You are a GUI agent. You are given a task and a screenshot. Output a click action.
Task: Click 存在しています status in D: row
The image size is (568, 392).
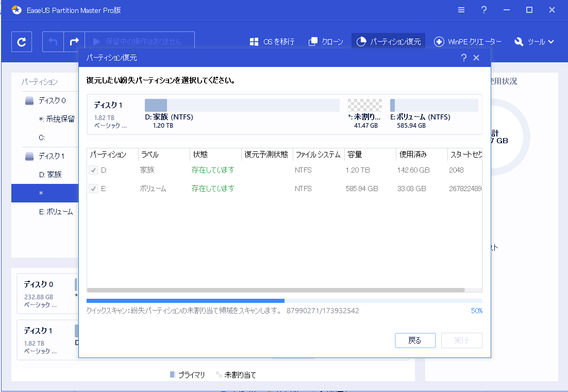coord(213,170)
